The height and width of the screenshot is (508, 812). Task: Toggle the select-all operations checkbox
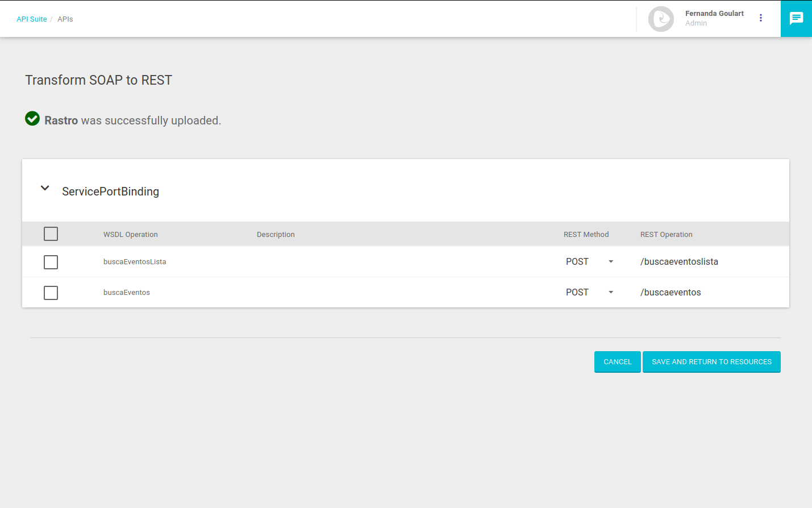point(51,234)
